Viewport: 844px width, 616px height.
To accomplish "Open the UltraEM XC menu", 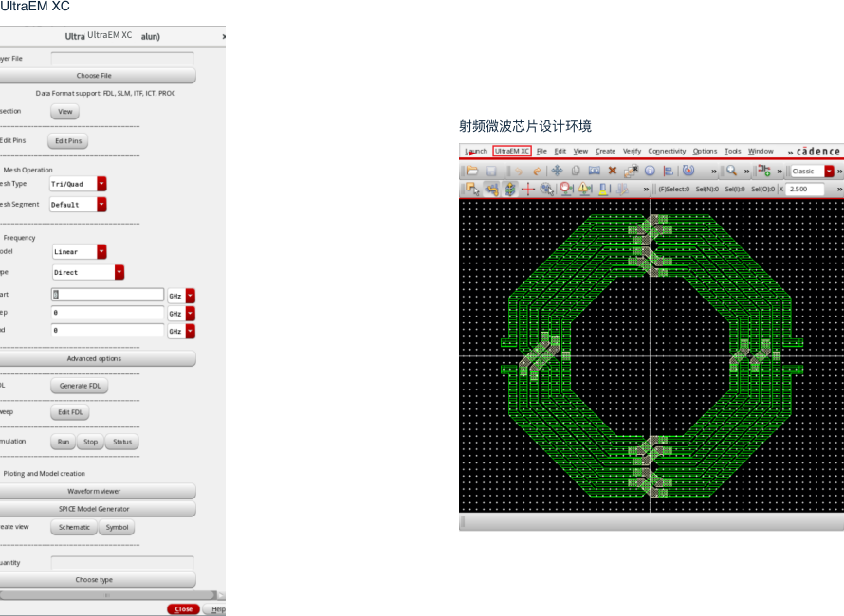I will (512, 152).
